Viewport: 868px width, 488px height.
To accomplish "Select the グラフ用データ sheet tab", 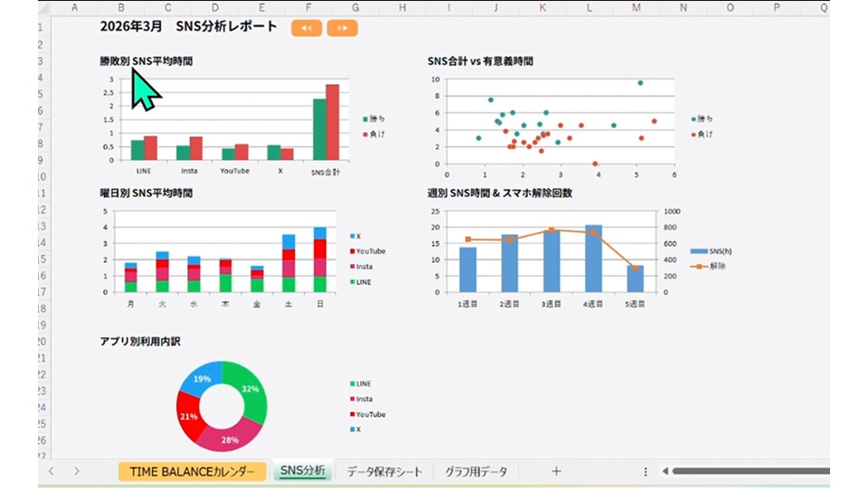I will pyautogui.click(x=475, y=472).
